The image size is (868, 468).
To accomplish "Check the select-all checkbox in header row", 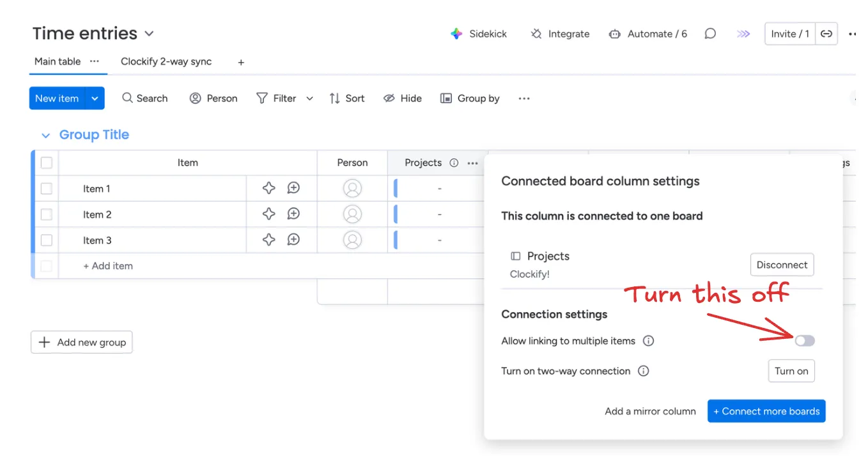I will (x=47, y=163).
